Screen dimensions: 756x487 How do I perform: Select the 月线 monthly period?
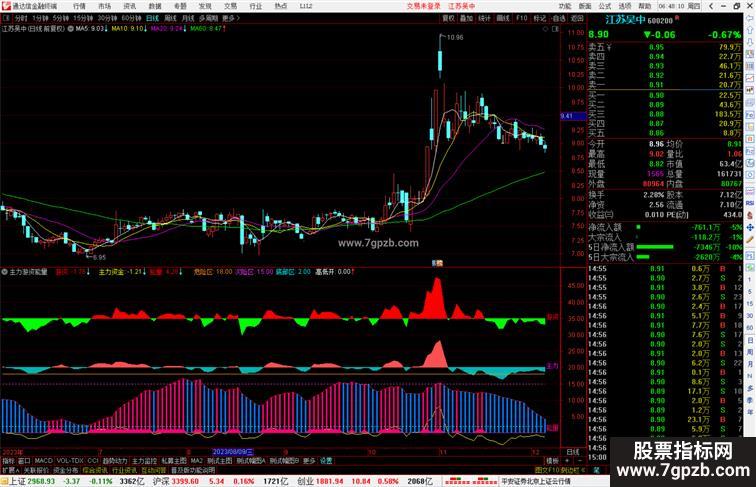pos(188,18)
